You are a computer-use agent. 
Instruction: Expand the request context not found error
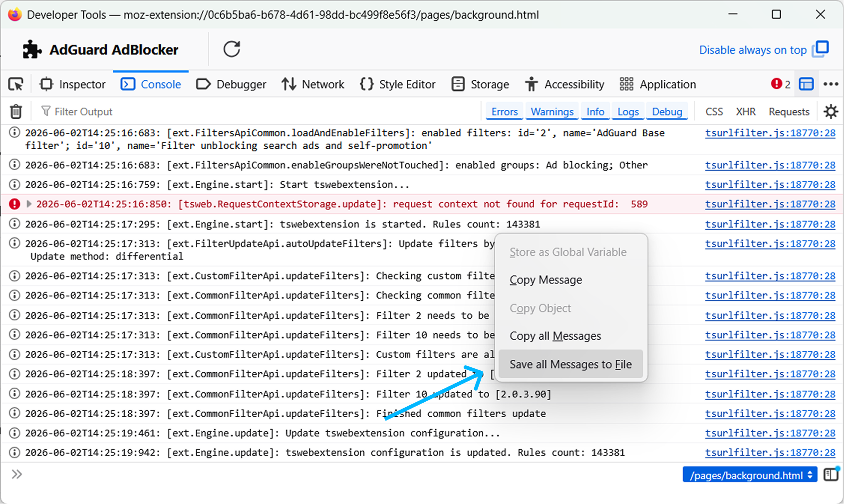click(x=29, y=204)
